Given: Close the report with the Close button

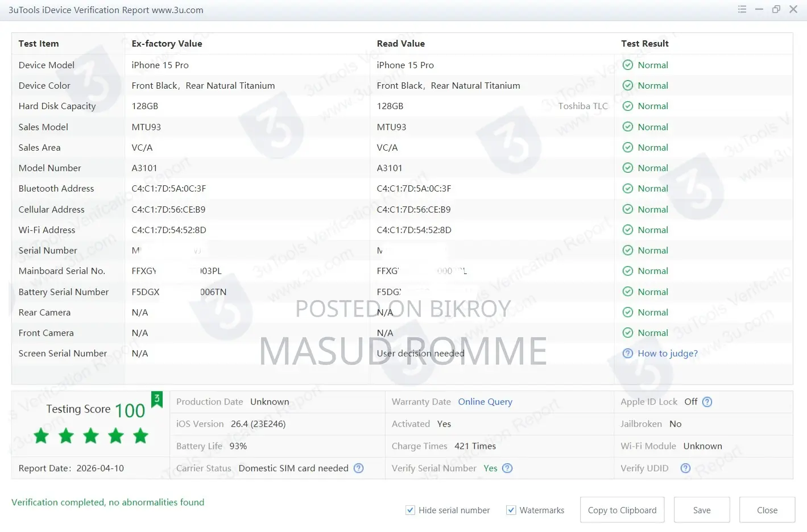Looking at the screenshot, I should [x=767, y=510].
